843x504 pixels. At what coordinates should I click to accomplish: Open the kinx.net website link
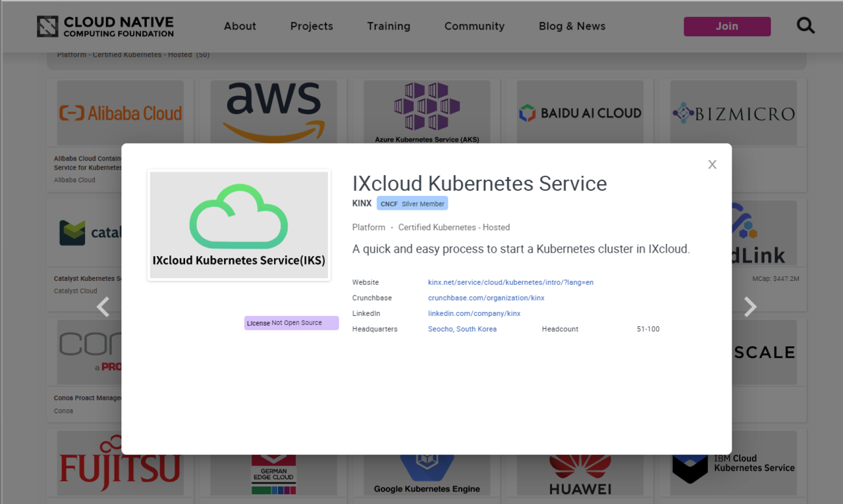click(x=510, y=282)
